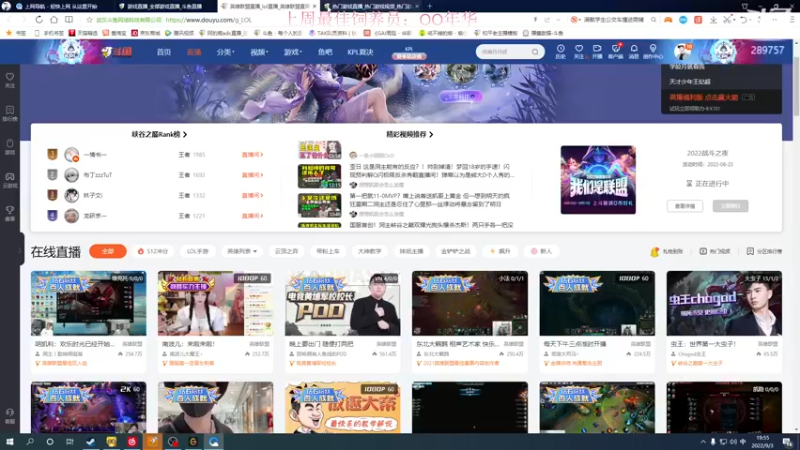Open the KPL夏决 nav item

point(360,52)
